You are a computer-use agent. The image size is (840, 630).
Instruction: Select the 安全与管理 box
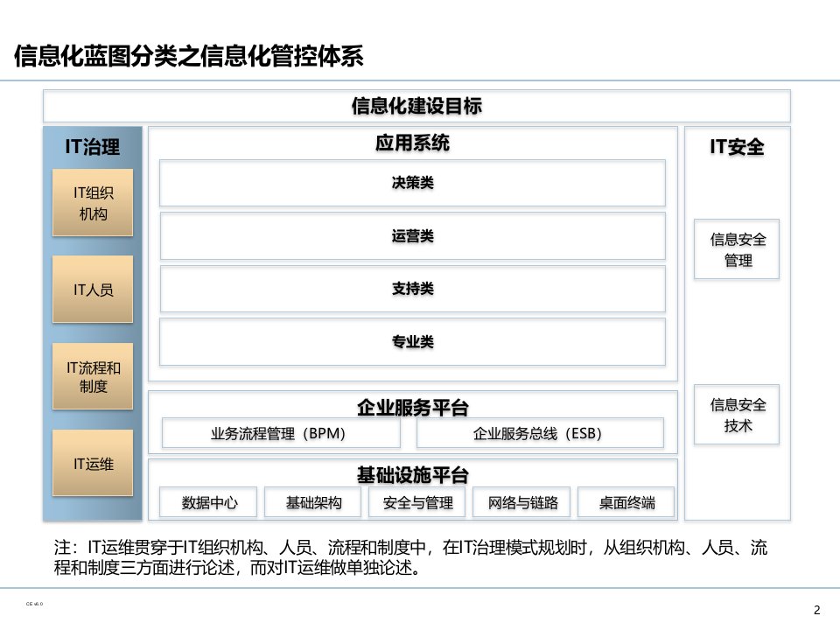point(416,502)
